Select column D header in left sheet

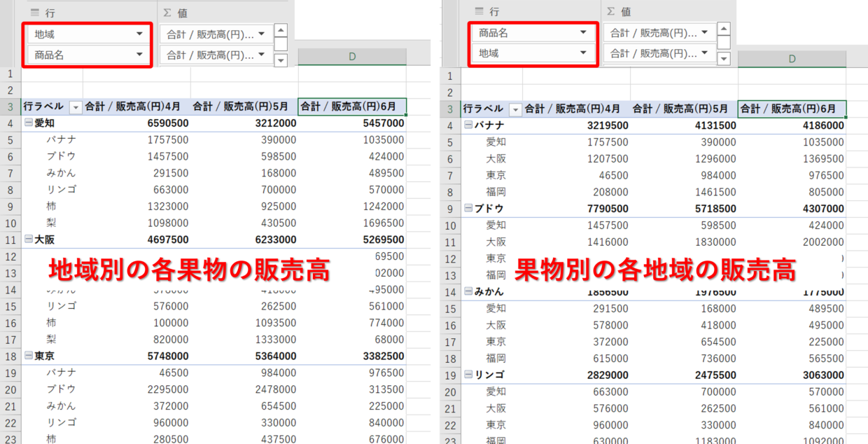pos(352,56)
